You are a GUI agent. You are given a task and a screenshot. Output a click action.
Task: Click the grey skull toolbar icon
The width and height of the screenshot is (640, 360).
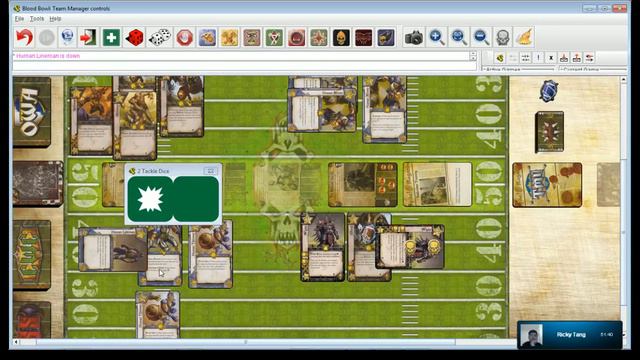503,38
